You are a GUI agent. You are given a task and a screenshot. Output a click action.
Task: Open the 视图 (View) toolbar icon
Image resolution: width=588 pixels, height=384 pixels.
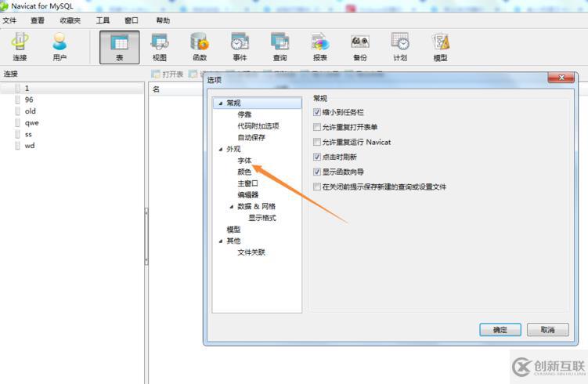pyautogui.click(x=160, y=47)
